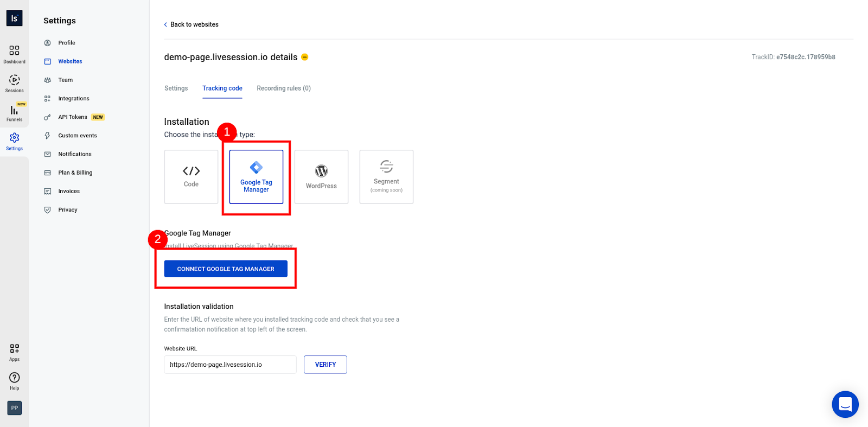Open the Integrations settings page

tap(74, 98)
